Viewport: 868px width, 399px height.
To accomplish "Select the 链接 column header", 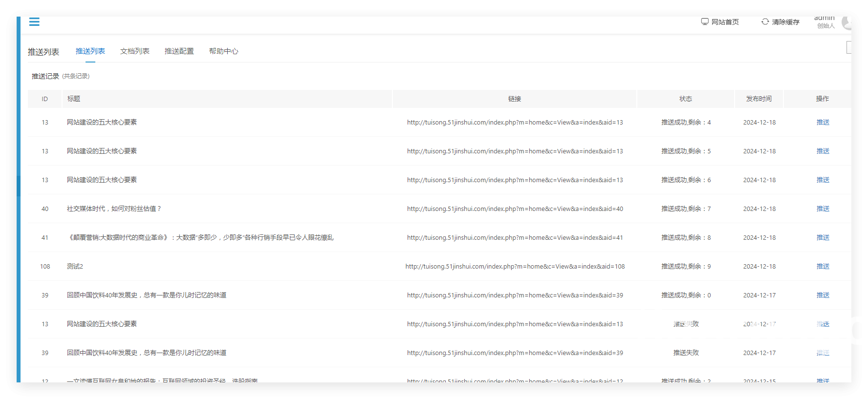I will (x=515, y=99).
